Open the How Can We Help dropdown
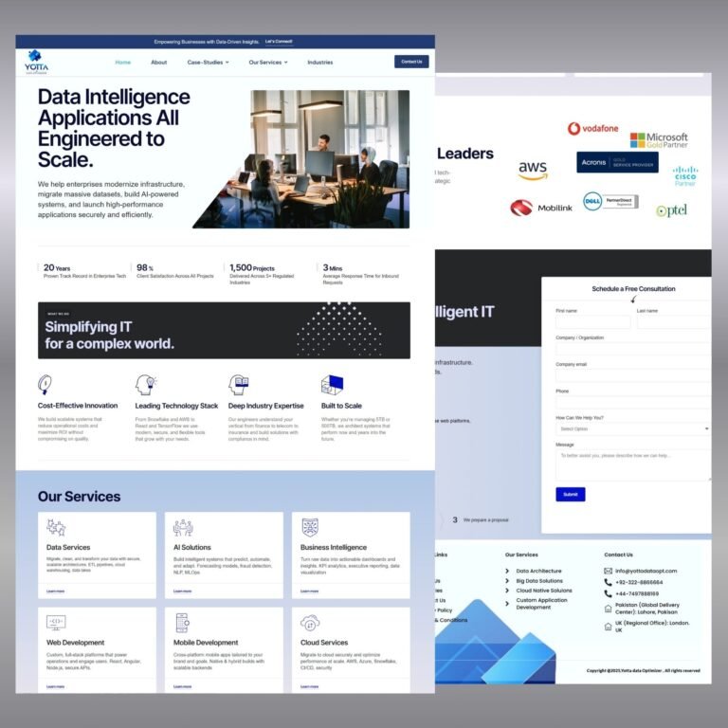 pos(632,429)
